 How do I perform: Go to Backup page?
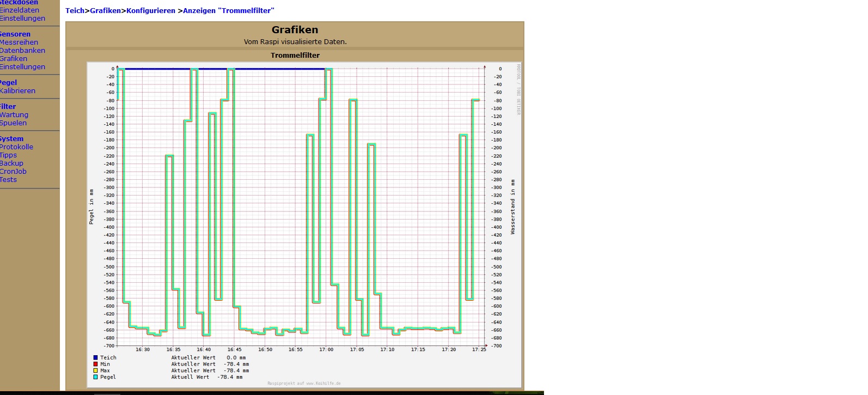point(11,163)
